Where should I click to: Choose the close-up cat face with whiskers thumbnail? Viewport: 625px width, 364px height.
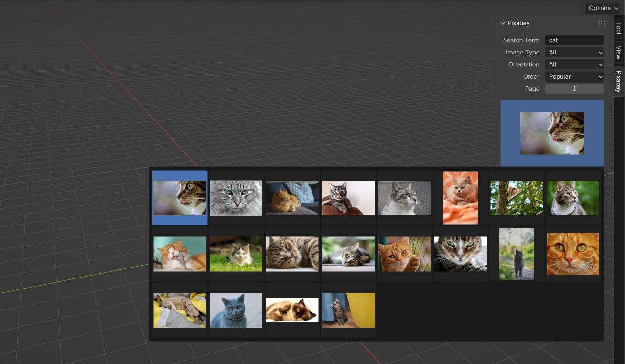(461, 254)
